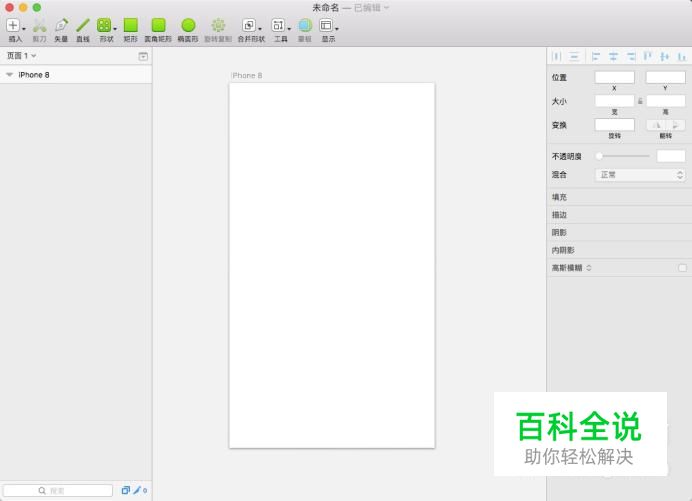Click the 合并形状 (Combine Shapes) icon
Viewport: 692px width, 501px height.
[249, 26]
